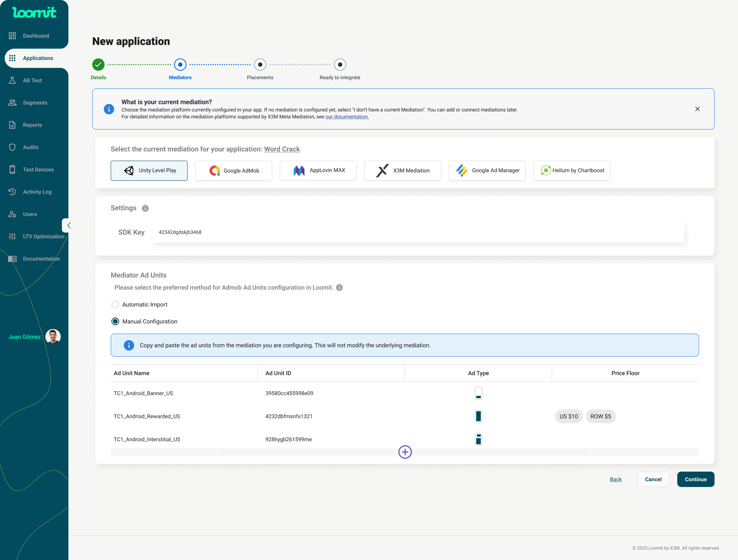Screen dimensions: 738x560
Task: Open the Reports menu item
Action: (x=32, y=125)
